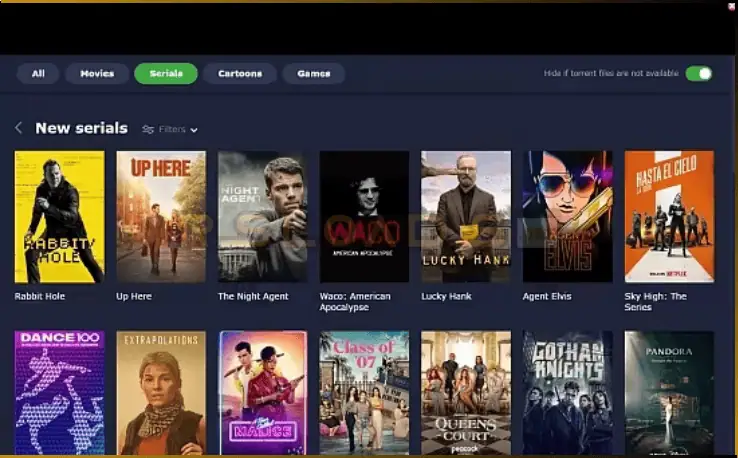This screenshot has height=458, width=738.
Task: Select the Serials tab
Action: pos(166,73)
